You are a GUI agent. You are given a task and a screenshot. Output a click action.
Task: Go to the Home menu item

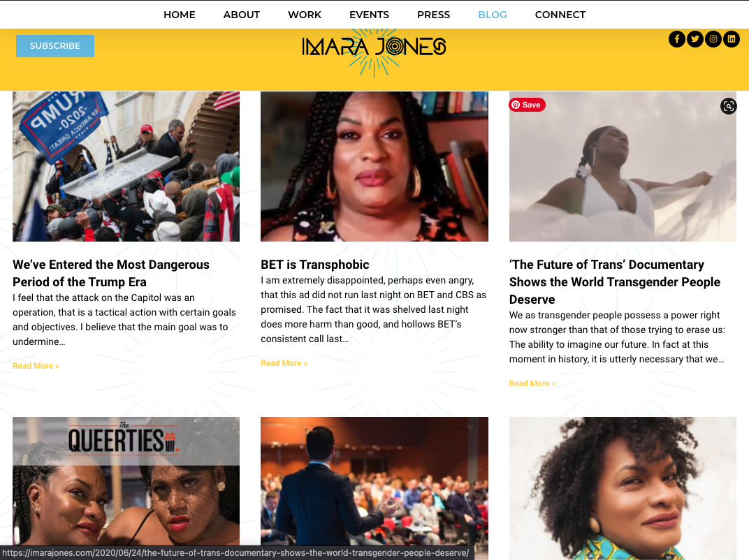(x=179, y=15)
